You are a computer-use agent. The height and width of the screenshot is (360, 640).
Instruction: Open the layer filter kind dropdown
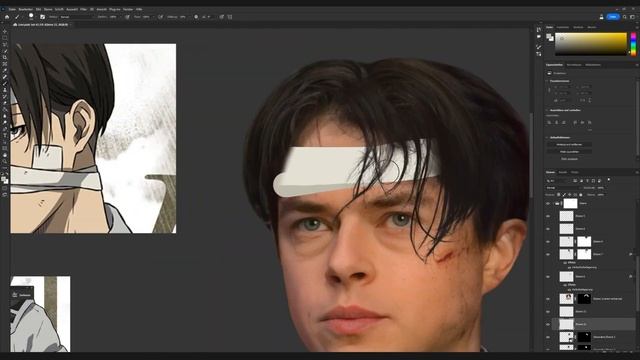pyautogui.click(x=557, y=180)
